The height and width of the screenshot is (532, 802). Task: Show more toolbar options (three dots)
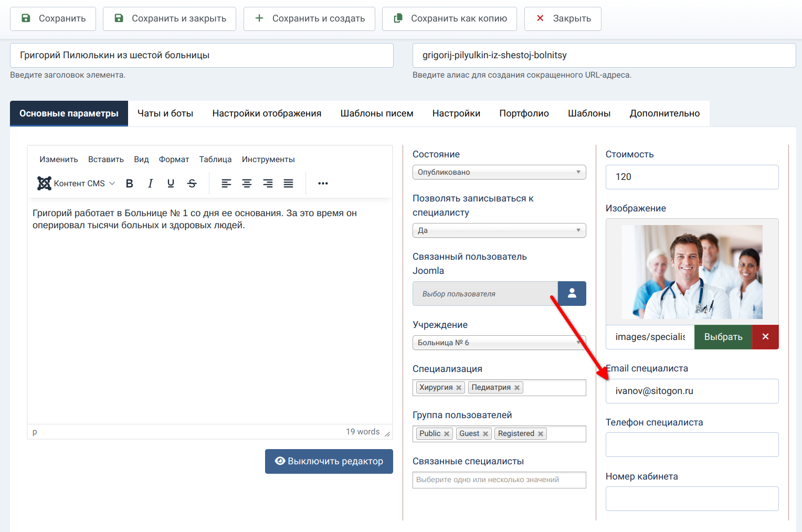tap(323, 183)
